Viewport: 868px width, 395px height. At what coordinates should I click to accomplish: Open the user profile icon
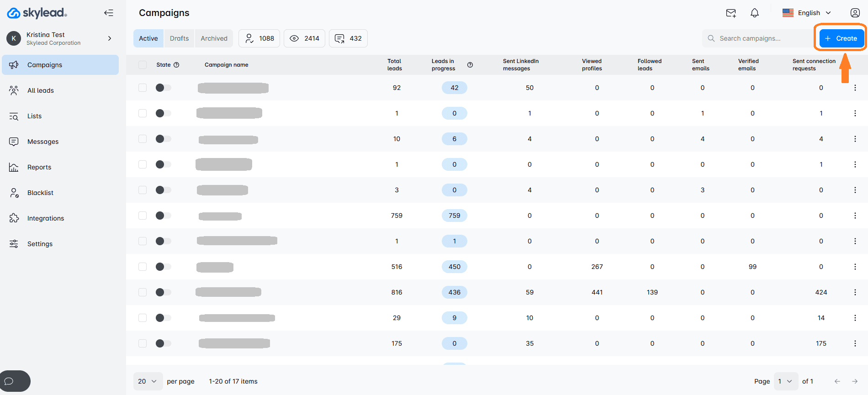855,13
